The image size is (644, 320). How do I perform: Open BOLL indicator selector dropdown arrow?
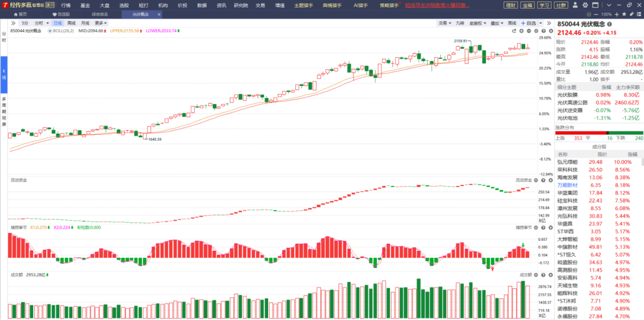50,31
